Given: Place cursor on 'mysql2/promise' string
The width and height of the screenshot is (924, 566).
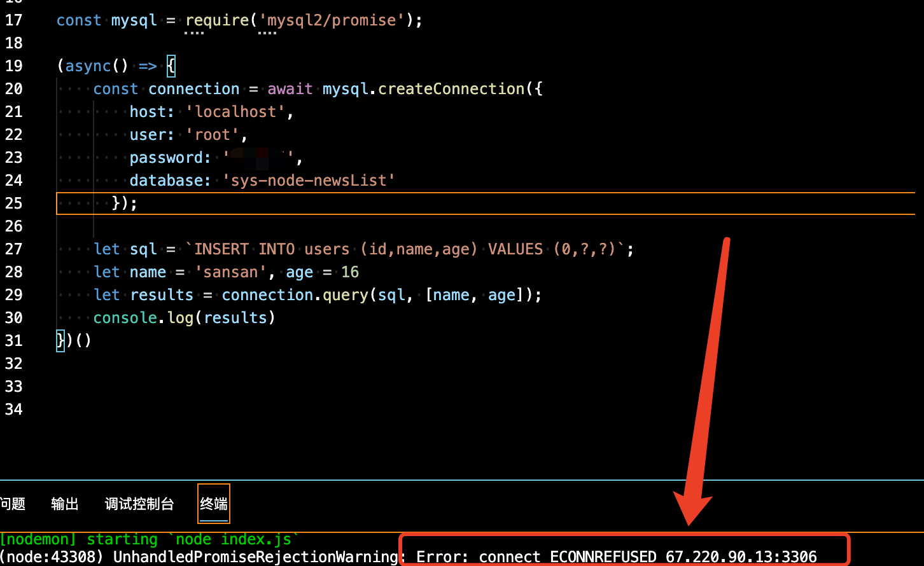Looking at the screenshot, I should point(332,20).
